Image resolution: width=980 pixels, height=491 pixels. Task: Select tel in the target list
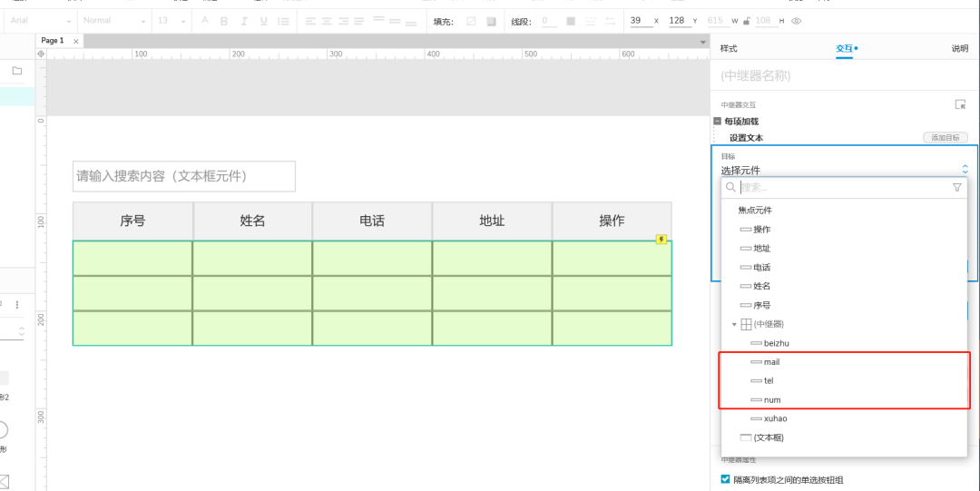click(769, 380)
